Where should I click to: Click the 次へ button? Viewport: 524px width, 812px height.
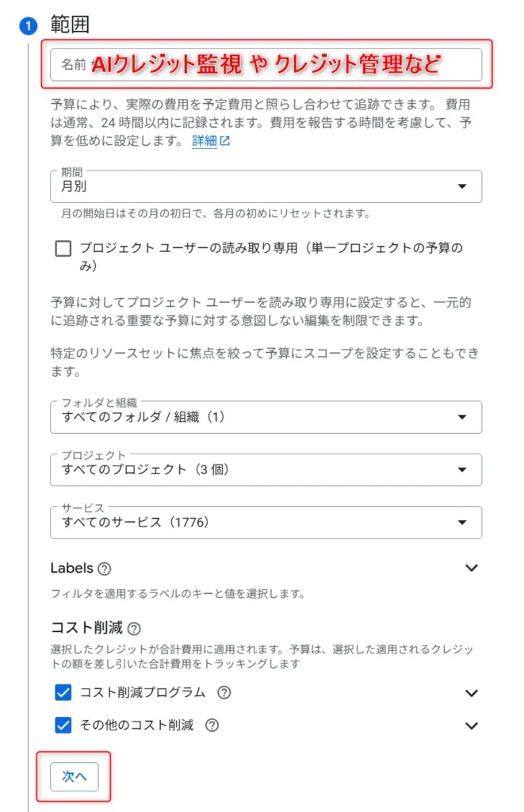(x=74, y=777)
